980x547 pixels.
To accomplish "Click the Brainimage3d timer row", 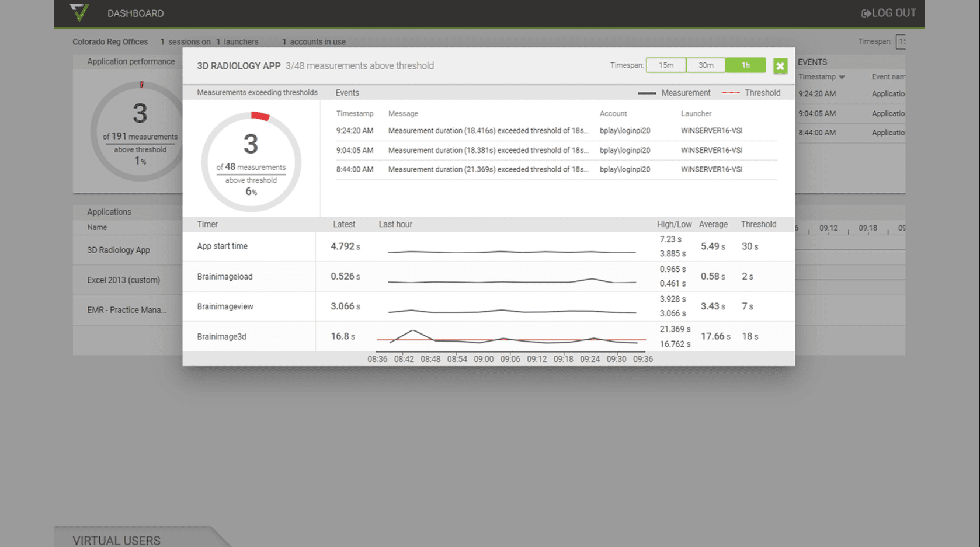I will point(221,337).
